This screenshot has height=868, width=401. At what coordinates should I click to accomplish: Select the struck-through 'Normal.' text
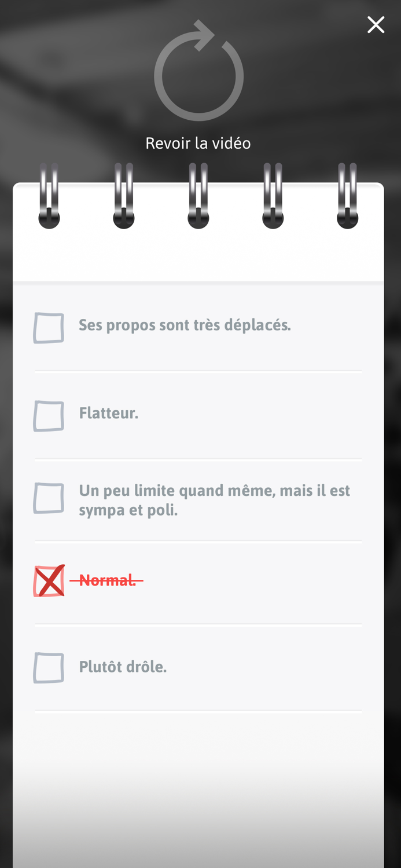106,580
